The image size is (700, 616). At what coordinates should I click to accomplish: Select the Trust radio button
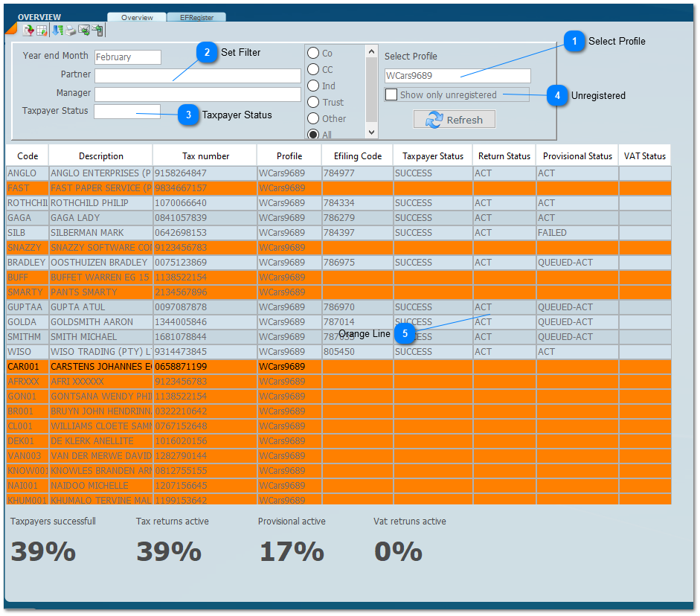click(314, 102)
